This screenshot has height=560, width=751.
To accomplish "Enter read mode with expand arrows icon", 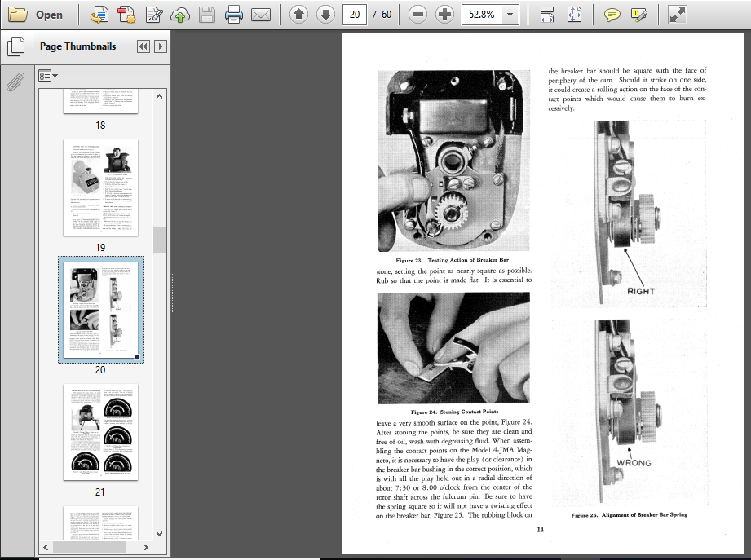I will pos(678,15).
